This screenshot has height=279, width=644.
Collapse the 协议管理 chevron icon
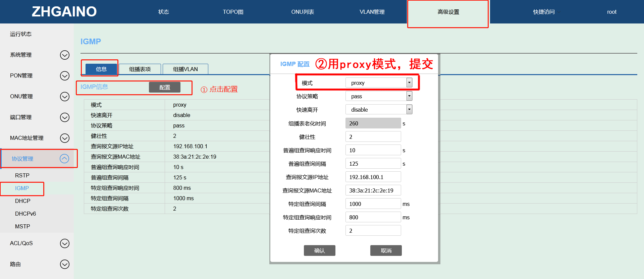64,159
